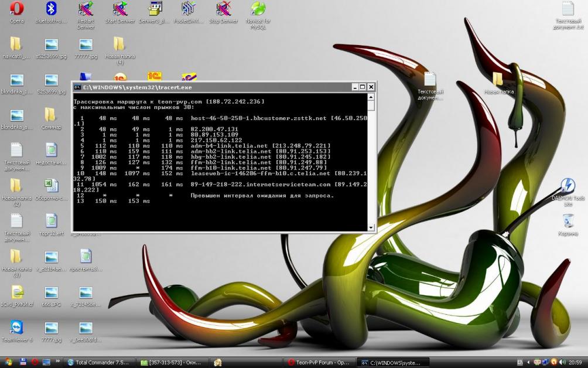
Task: Click the EN language indicator
Action: (519, 362)
